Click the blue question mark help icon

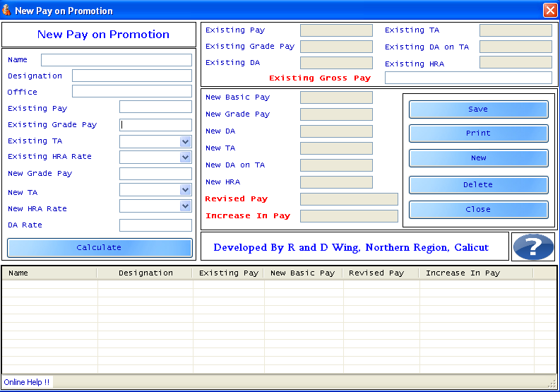pos(533,247)
